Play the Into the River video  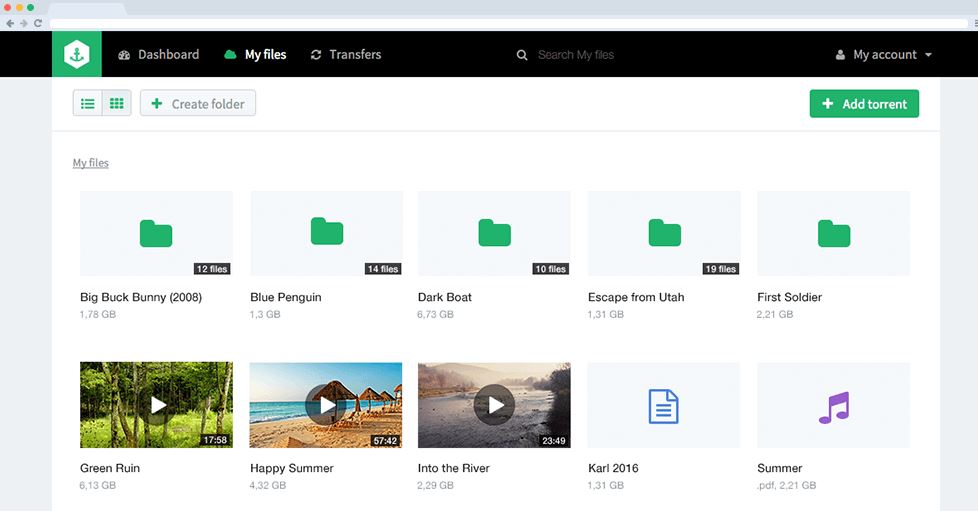[494, 405]
